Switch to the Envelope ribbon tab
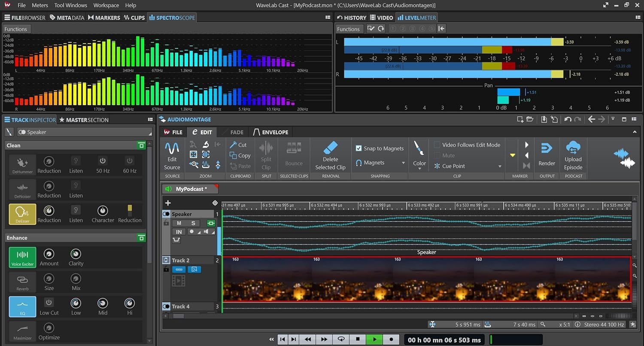The width and height of the screenshot is (644, 346). [x=270, y=132]
